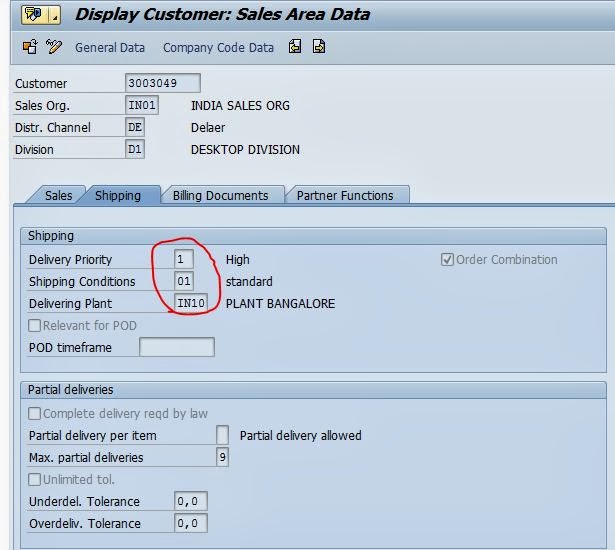Click the Division field D1
Viewport: 615px width, 550px height.
tap(135, 149)
